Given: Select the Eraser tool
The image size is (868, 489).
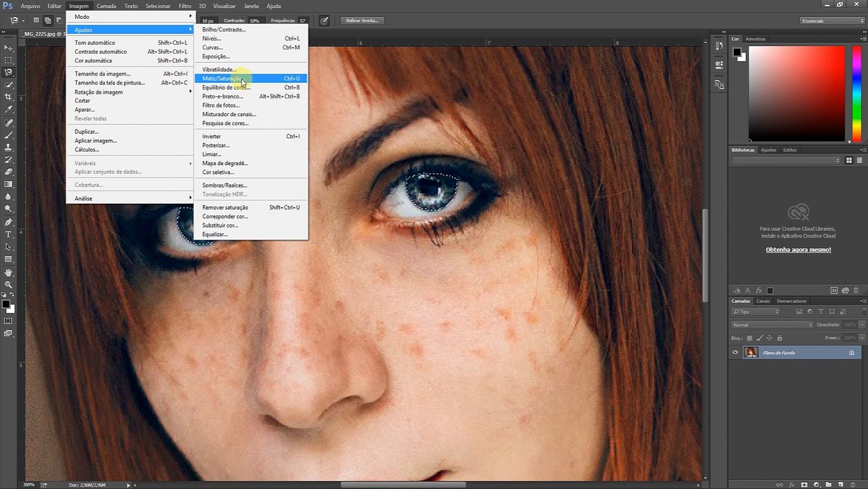Looking at the screenshot, I should 9,172.
